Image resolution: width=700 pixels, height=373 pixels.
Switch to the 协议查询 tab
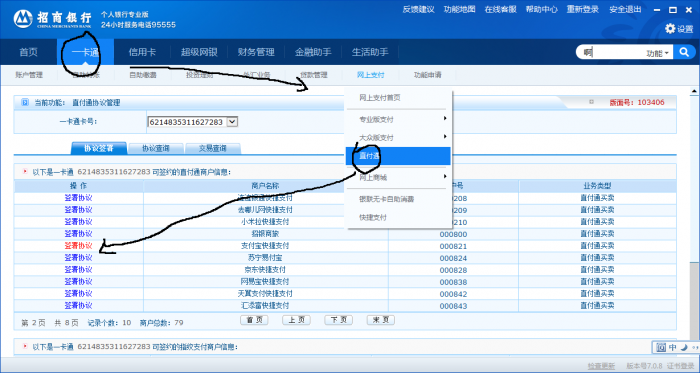coord(156,149)
